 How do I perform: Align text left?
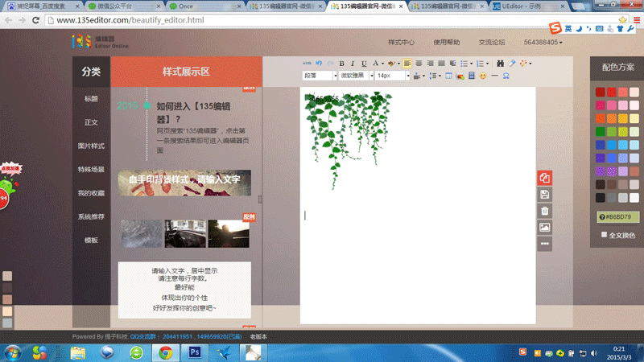click(x=407, y=64)
